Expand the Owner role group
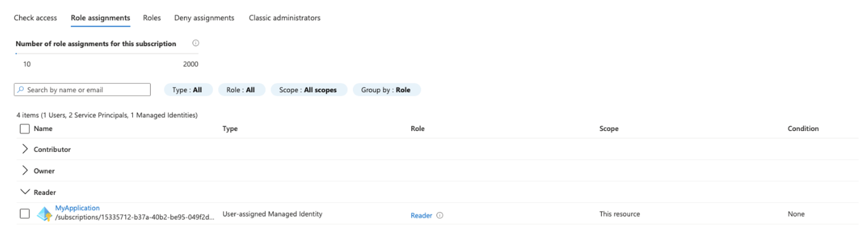 [x=25, y=171]
